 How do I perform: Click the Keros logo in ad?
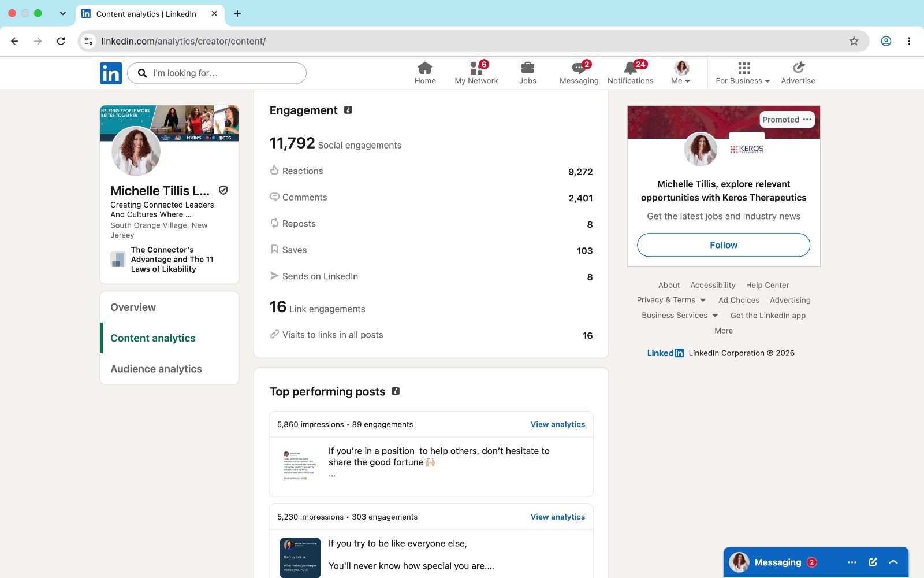click(747, 149)
